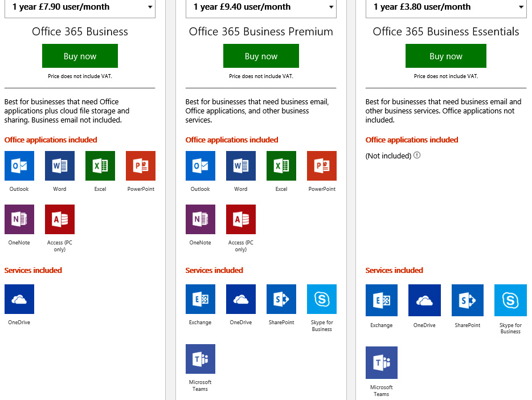The height and width of the screenshot is (400, 532).
Task: Select Skype for Business icon under Business Essentials
Action: [x=510, y=300]
